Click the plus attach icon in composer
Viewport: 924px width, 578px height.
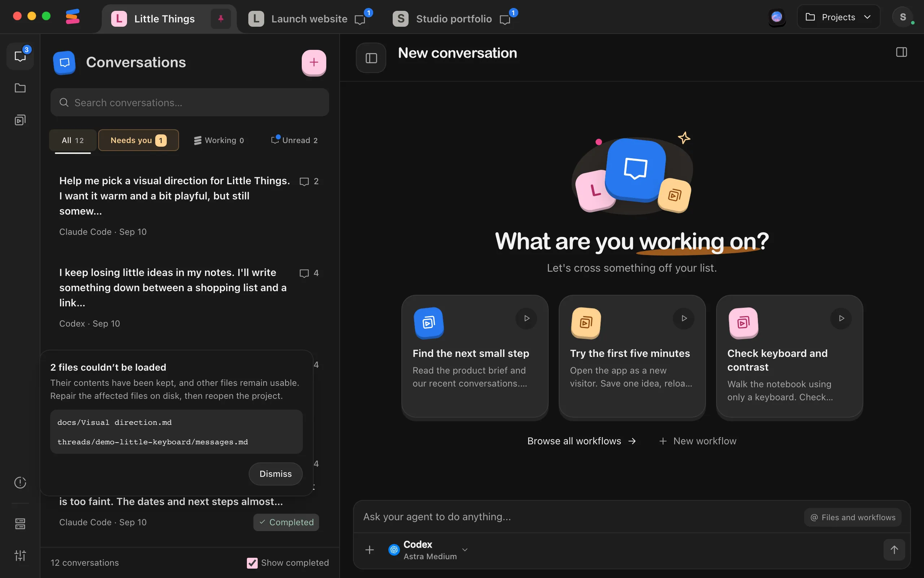pyautogui.click(x=370, y=550)
